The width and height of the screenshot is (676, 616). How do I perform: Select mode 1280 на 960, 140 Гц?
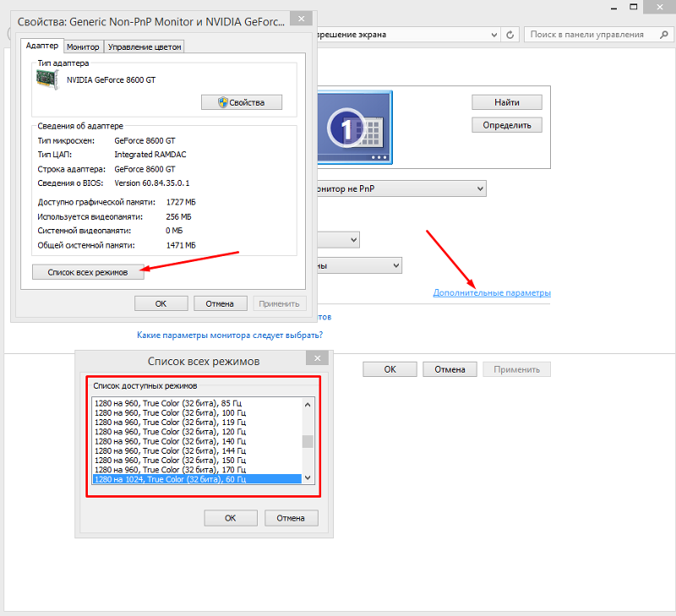coord(197,441)
